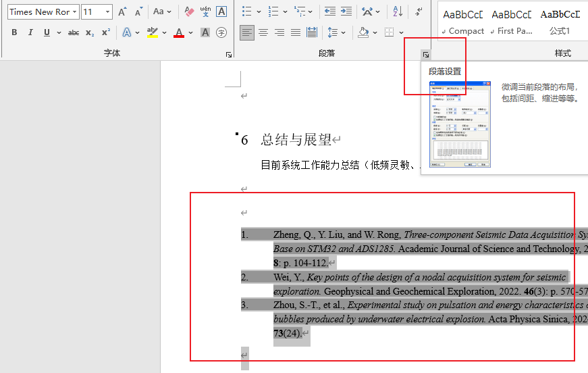Open line spacing options
The image size is (588, 373).
point(333,32)
